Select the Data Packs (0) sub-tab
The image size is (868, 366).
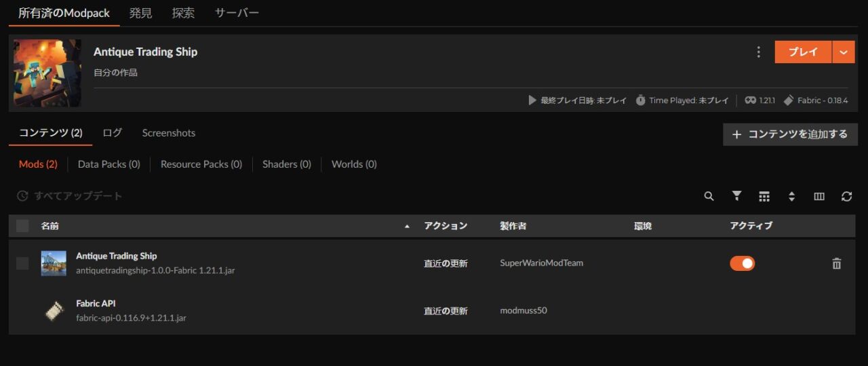(109, 164)
